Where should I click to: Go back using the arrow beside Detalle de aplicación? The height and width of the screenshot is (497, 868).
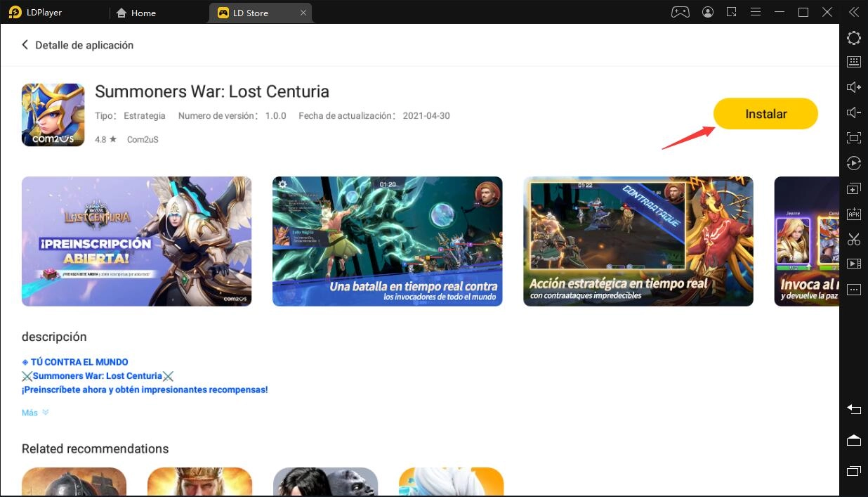tap(25, 45)
